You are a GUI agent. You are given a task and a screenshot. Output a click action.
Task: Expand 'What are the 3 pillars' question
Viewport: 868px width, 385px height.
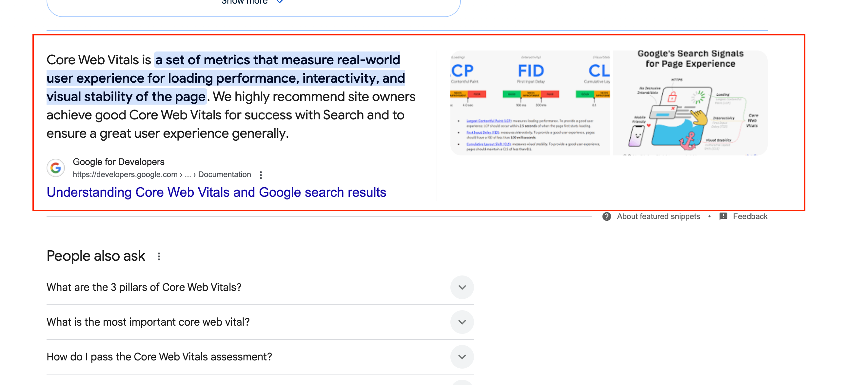point(462,287)
